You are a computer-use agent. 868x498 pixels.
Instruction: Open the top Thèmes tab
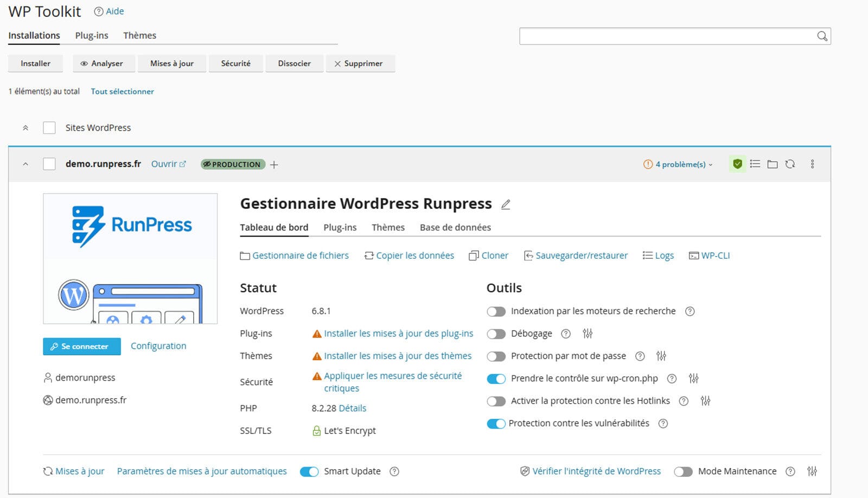139,35
